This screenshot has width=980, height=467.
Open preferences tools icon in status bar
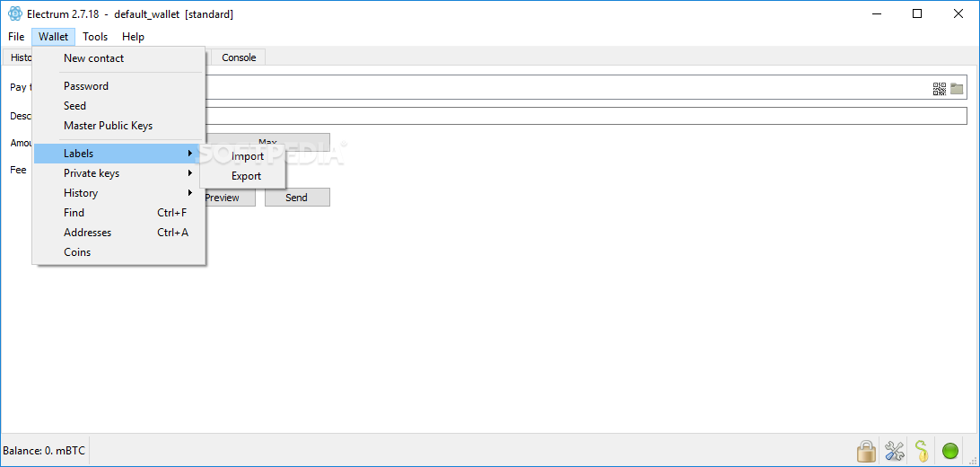pyautogui.click(x=895, y=450)
